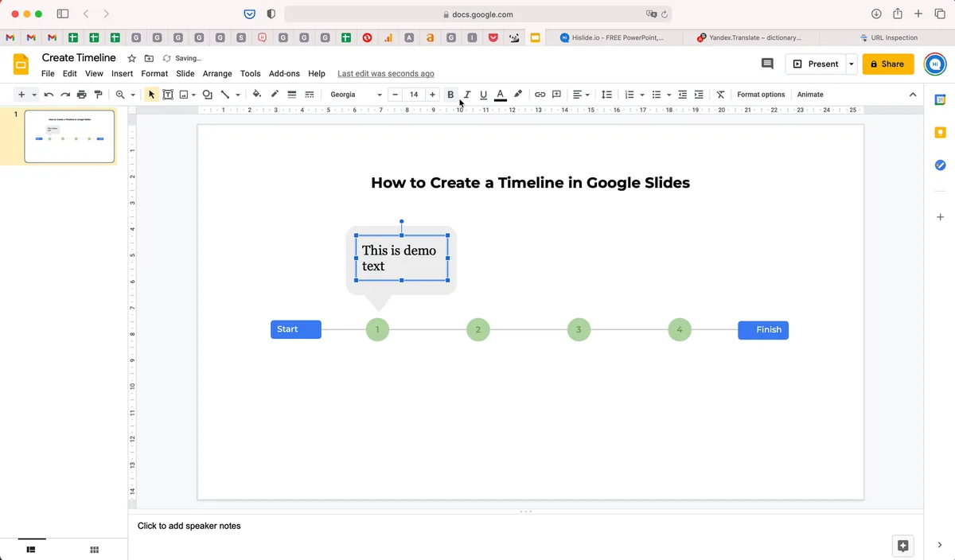Set border weight
Screen dimensions: 955x560
(x=292, y=95)
